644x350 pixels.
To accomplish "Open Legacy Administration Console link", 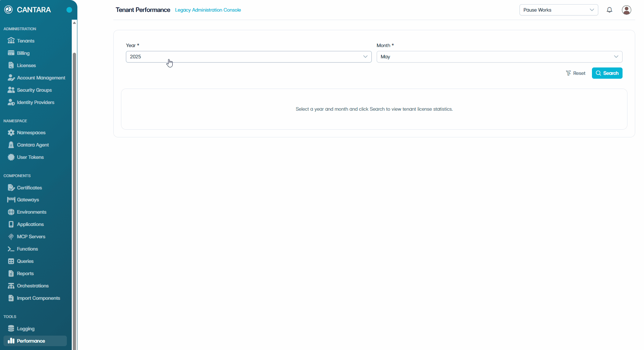I will (x=208, y=10).
